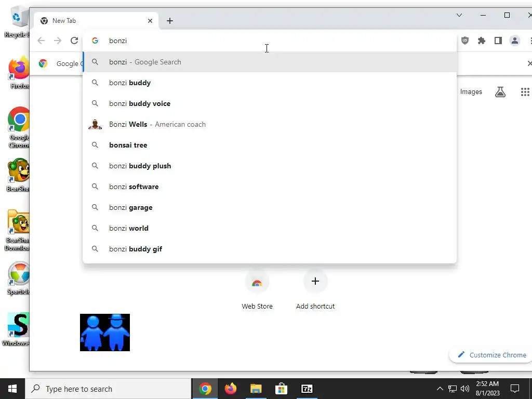Open the Windows-S desktop shortcut
Viewport: 532px width, 399px height.
pyautogui.click(x=17, y=329)
